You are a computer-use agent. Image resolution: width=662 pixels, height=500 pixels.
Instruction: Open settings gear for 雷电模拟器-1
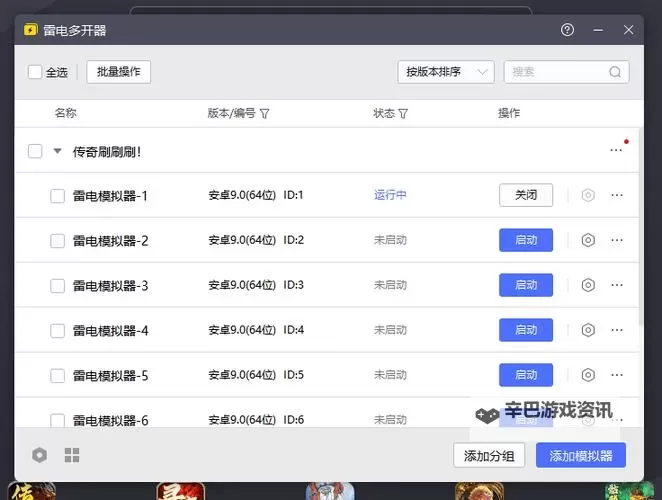coord(588,195)
